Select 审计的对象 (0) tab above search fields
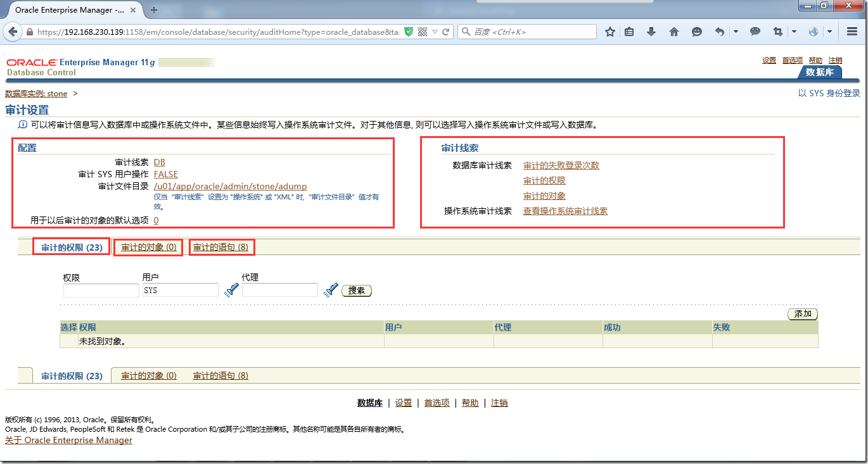This screenshot has width=868, height=464. click(149, 247)
